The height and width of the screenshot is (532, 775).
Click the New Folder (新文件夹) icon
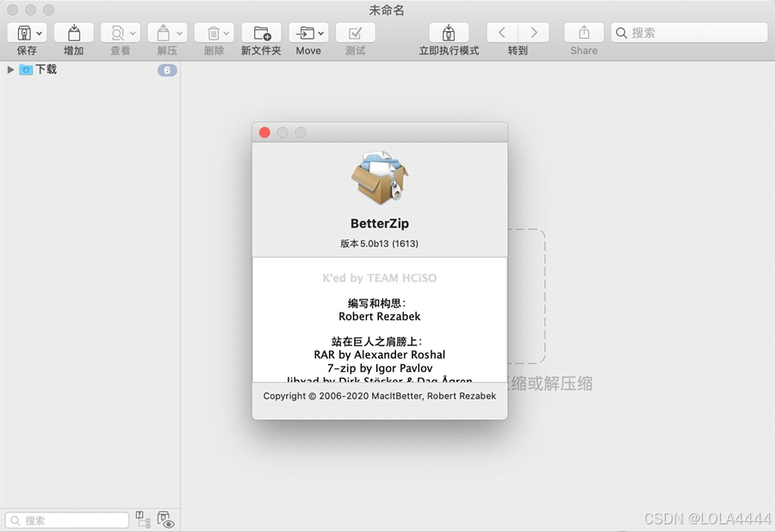(x=262, y=33)
